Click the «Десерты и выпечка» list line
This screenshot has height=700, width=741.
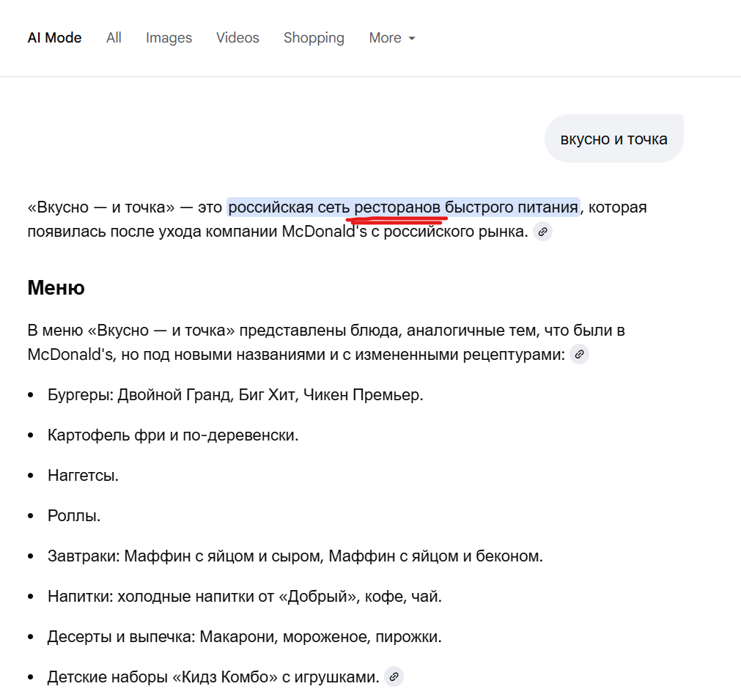point(244,637)
